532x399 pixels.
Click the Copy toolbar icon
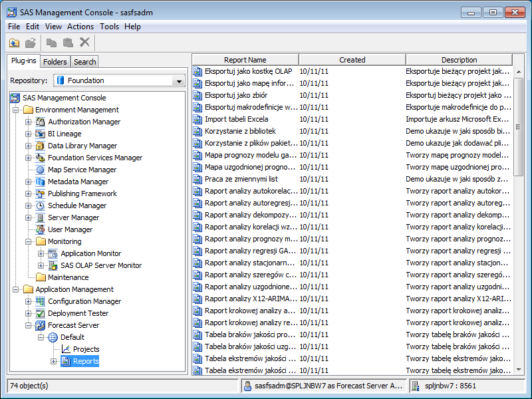[x=51, y=43]
